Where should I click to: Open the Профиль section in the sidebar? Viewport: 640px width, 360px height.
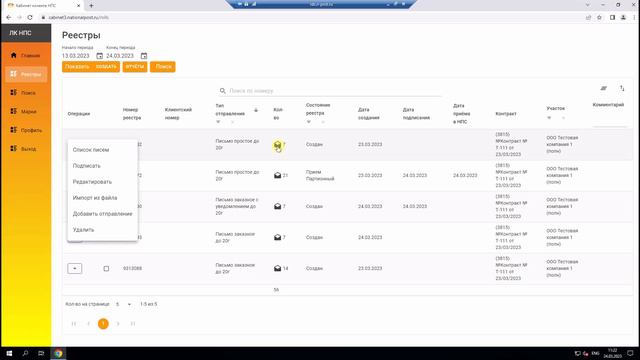(26, 130)
